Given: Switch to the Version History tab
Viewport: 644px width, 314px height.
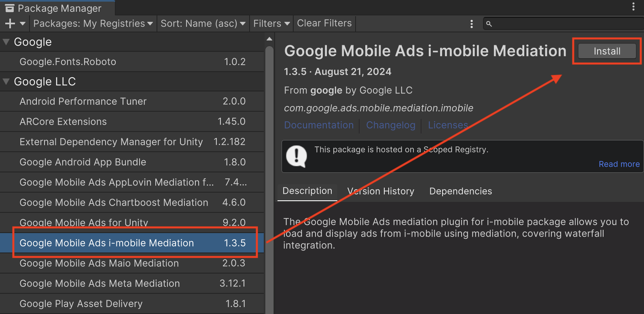Looking at the screenshot, I should 380,191.
